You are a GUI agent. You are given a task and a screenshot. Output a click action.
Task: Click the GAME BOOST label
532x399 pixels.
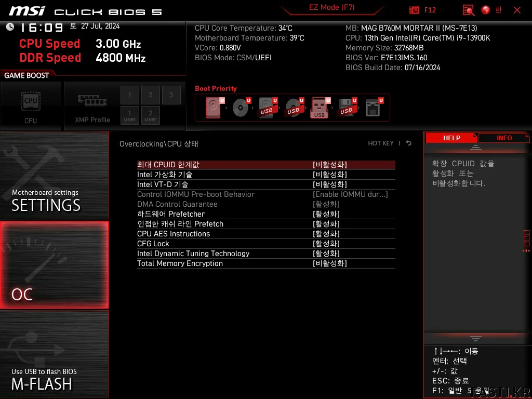pos(26,75)
